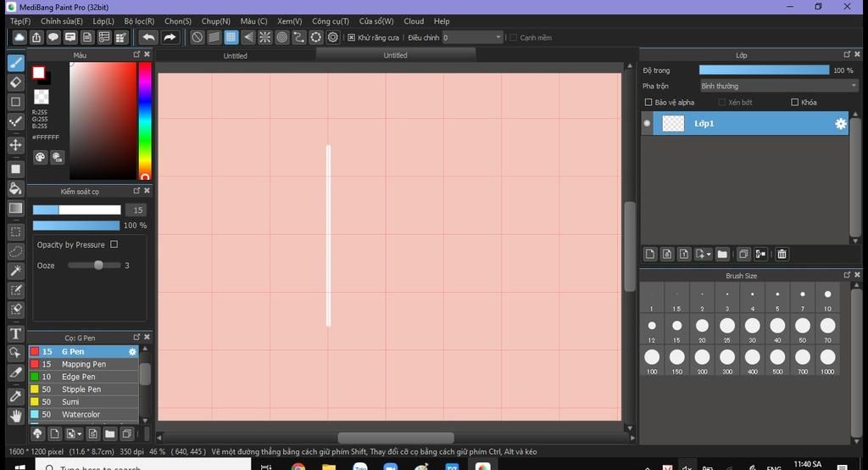Select the Mapping Pen brush
Image resolution: width=868 pixels, height=470 pixels.
[x=83, y=364]
